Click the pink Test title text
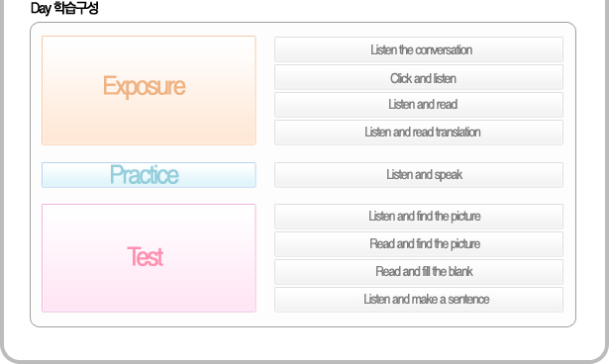609x364 pixels. pos(146,256)
